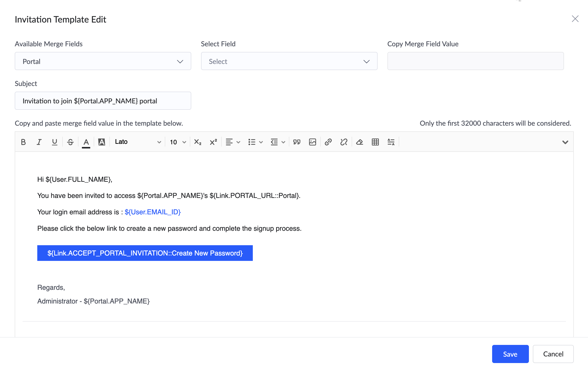This screenshot has width=588, height=365.
Task: Remove link with unlink icon
Action: point(344,142)
